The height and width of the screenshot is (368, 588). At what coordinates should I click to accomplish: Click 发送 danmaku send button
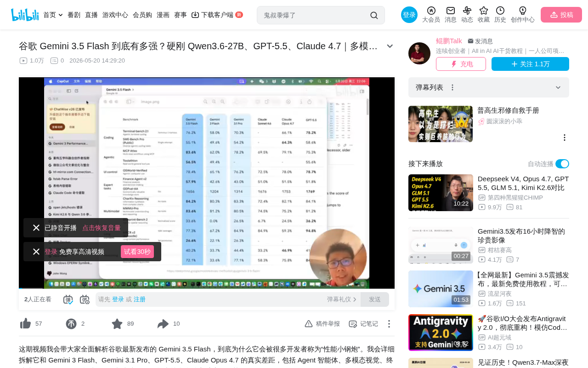(375, 299)
